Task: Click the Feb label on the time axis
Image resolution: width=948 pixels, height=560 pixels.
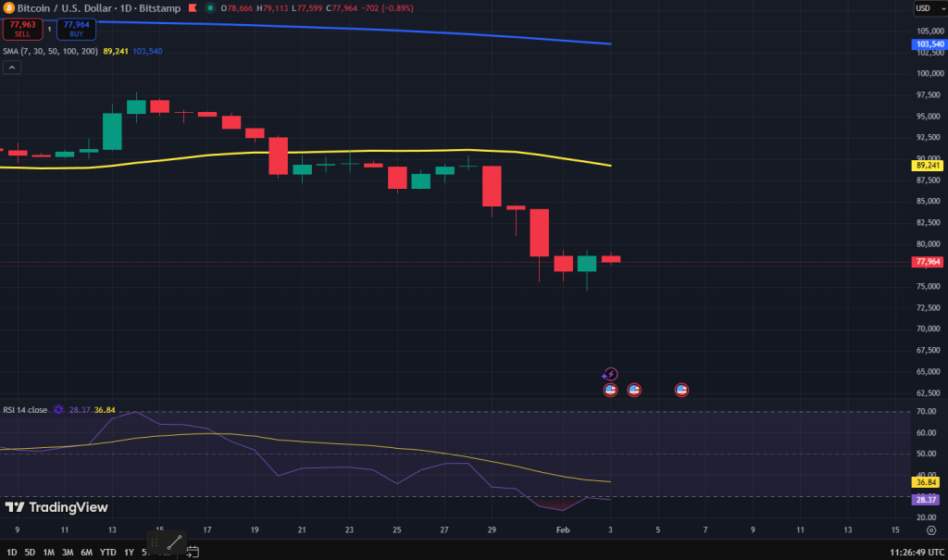Action: 563,529
